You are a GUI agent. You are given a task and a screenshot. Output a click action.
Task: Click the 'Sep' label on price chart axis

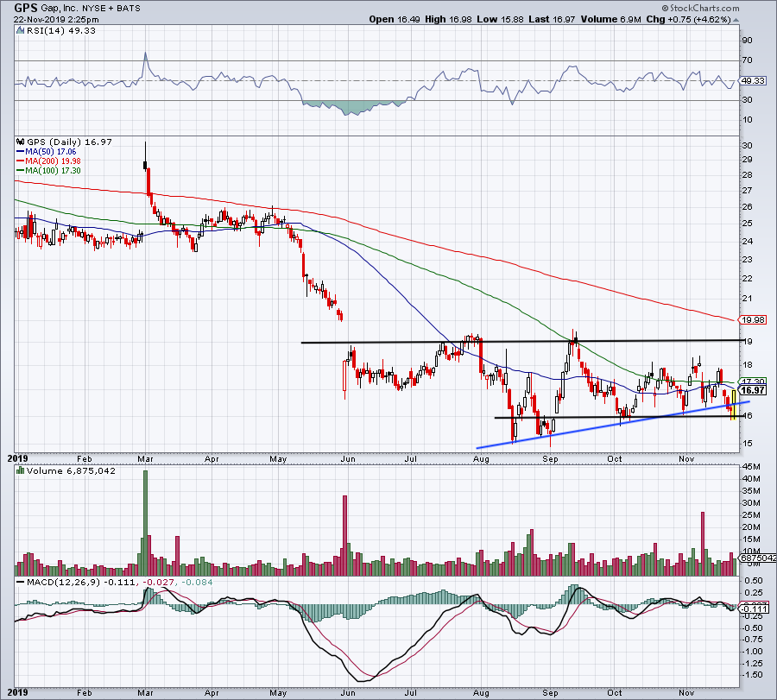coord(550,459)
